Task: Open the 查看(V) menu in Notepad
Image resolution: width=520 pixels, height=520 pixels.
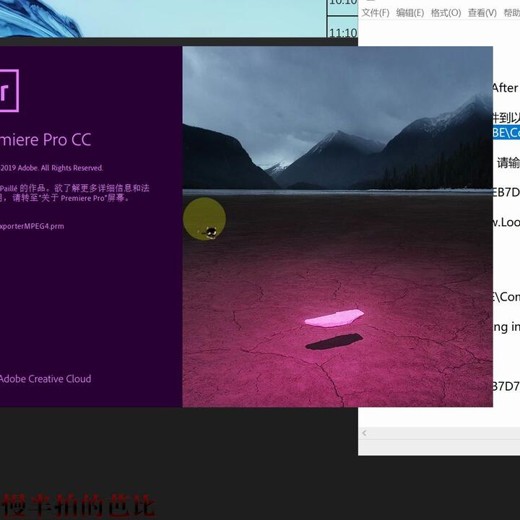Action: click(x=482, y=13)
